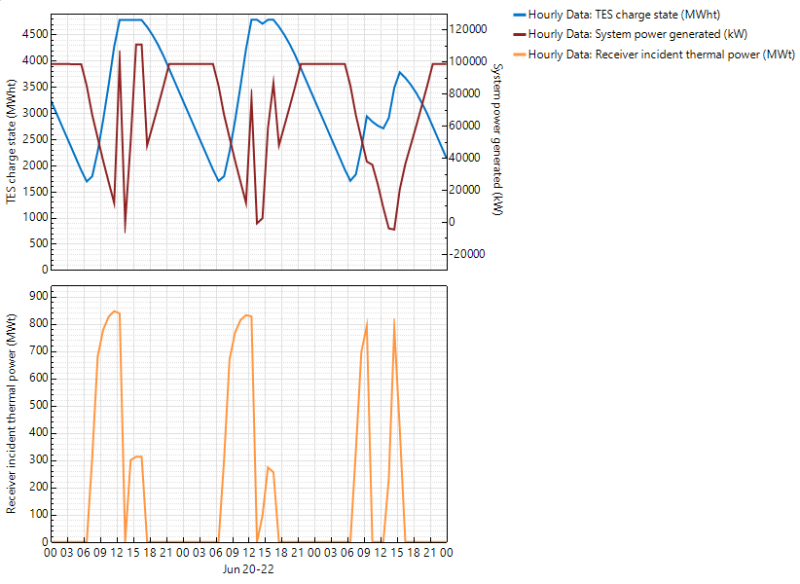Click the 400 tick on lower chart axis
The height and width of the screenshot is (584, 800).
[x=37, y=433]
